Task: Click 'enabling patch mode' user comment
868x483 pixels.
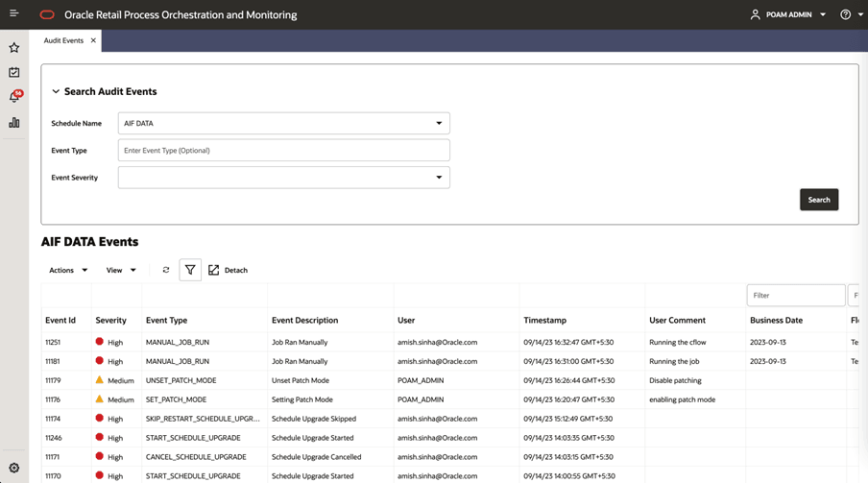Action: [682, 399]
